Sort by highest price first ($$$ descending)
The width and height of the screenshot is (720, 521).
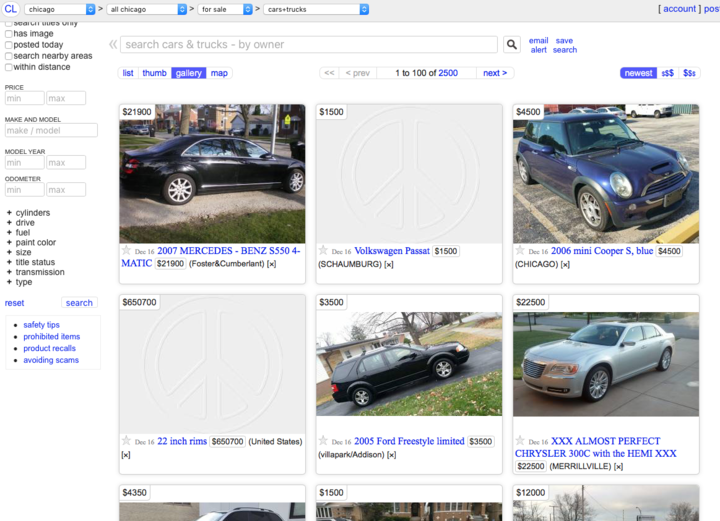click(689, 73)
